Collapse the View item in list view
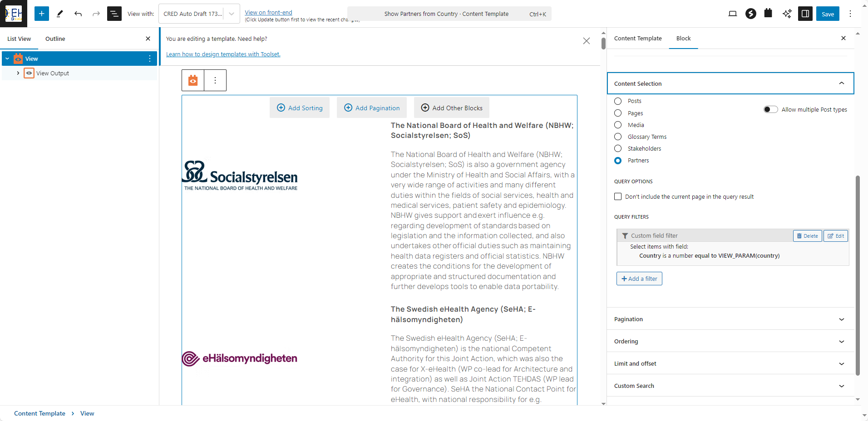Image resolution: width=868 pixels, height=421 pixels. [x=7, y=59]
